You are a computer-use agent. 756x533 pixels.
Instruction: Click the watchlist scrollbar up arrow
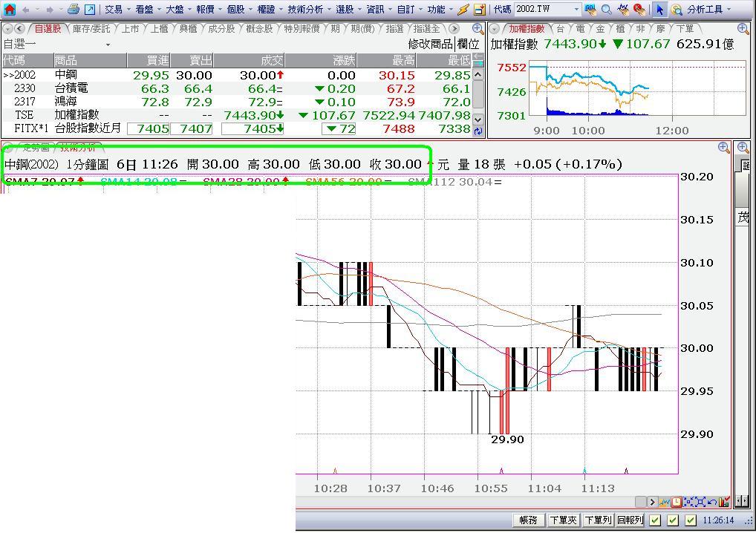(478, 75)
